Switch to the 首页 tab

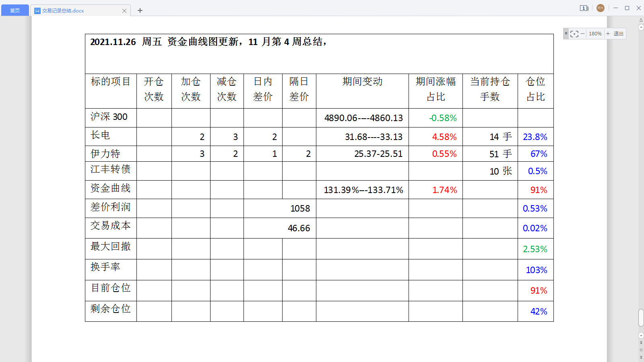click(15, 10)
